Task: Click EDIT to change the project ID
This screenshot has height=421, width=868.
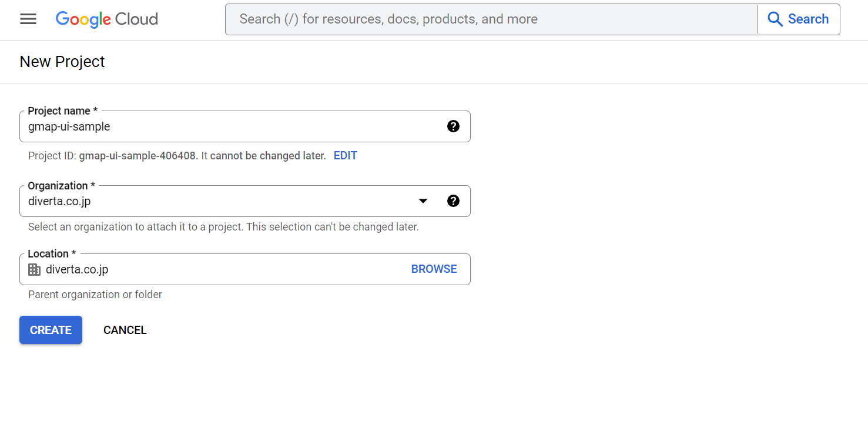Action: [x=345, y=155]
